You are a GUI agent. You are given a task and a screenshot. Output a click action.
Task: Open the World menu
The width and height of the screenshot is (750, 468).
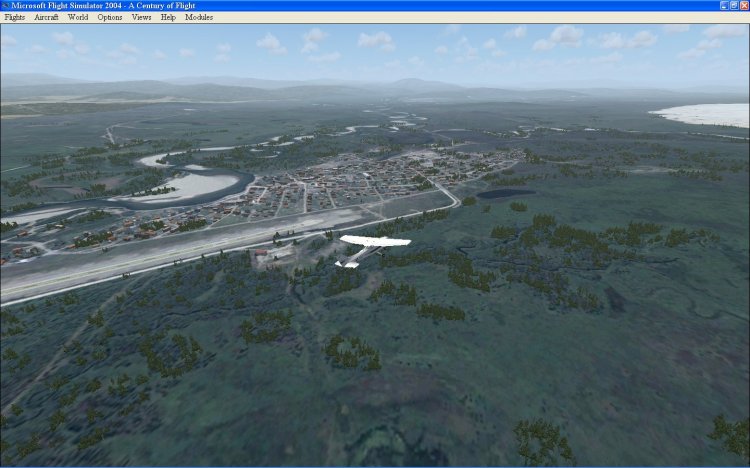(x=77, y=17)
